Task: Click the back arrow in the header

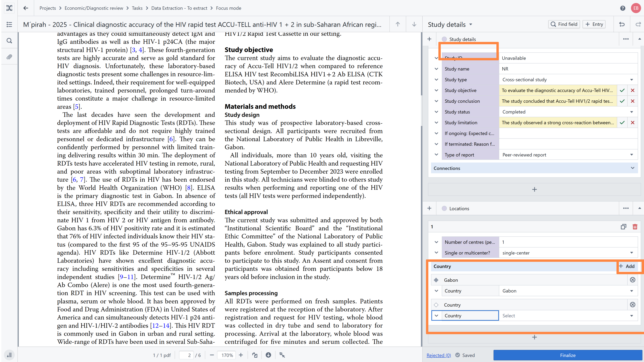Action: (x=25, y=8)
